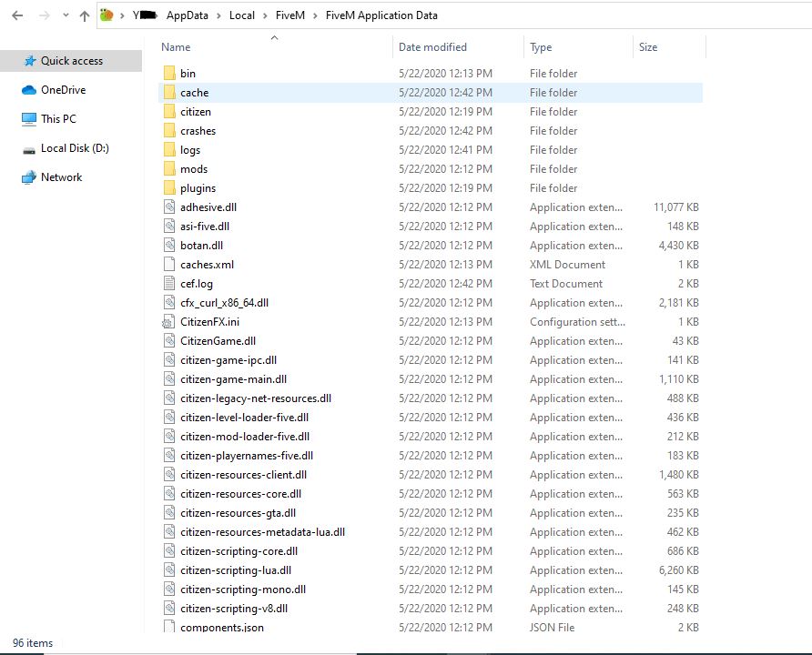Select file name citizen-scripting-v8.dll
The image size is (812, 655).
click(234, 609)
